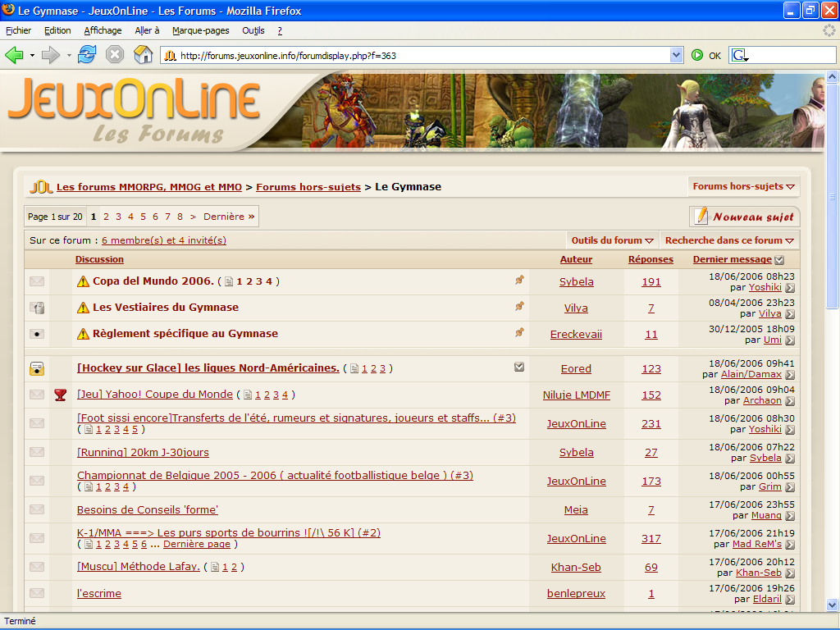Image resolution: width=840 pixels, height=630 pixels.
Task: Click the scroll up arrow of page
Action: point(832,77)
